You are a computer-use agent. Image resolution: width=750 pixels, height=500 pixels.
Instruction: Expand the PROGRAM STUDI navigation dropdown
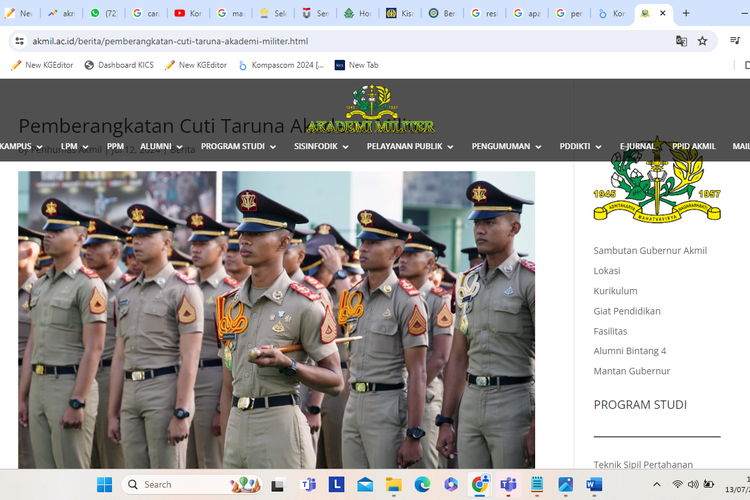238,146
